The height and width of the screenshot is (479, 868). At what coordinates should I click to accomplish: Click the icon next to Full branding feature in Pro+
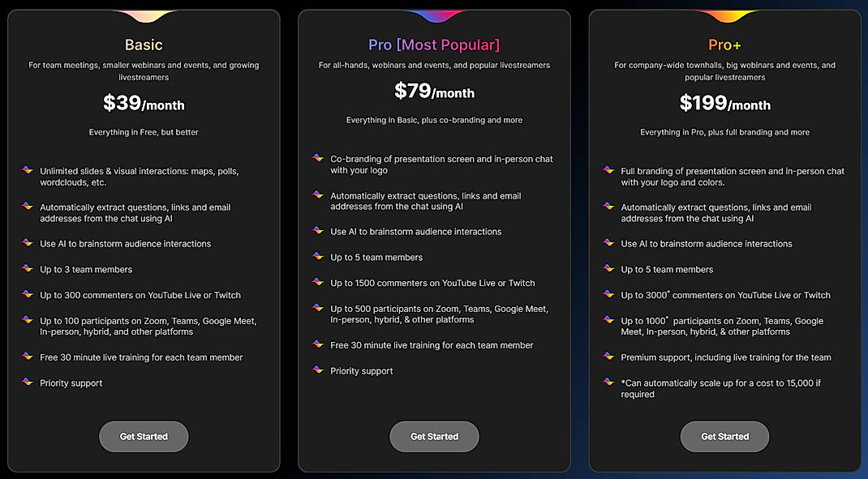tap(608, 171)
